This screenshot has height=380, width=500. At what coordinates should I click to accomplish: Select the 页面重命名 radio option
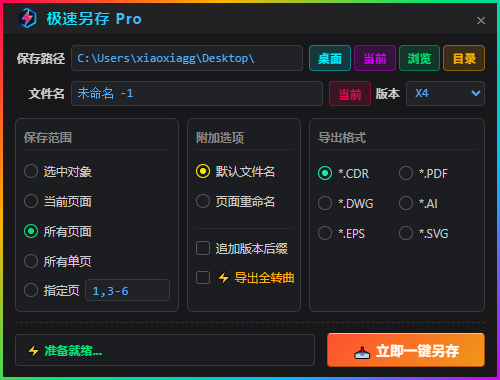[x=203, y=201]
